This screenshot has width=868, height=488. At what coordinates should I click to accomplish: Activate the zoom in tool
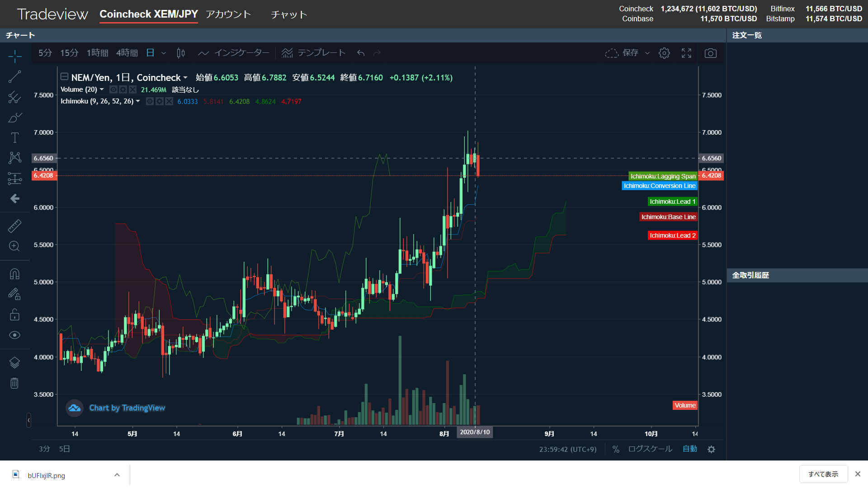pos(14,246)
